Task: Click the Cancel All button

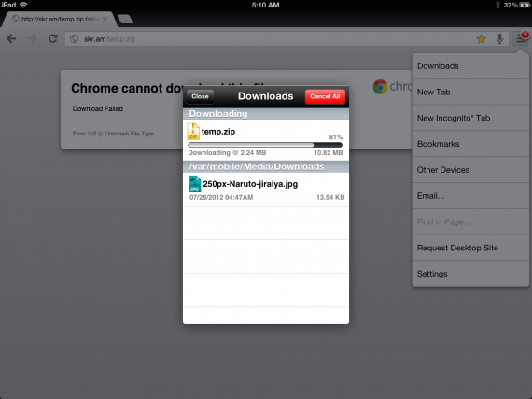Action: (x=325, y=96)
